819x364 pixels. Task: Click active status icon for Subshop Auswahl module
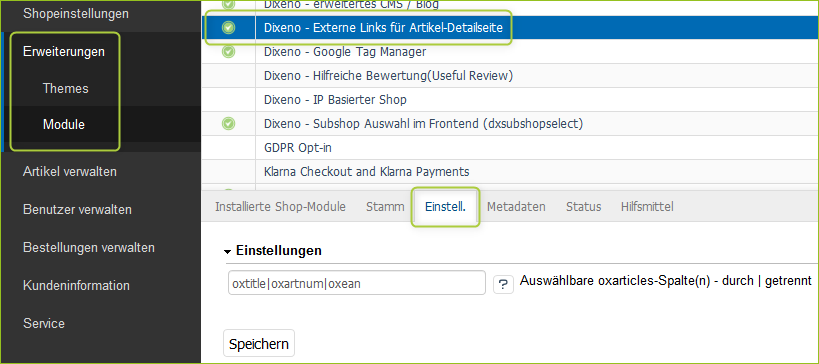coord(228,124)
